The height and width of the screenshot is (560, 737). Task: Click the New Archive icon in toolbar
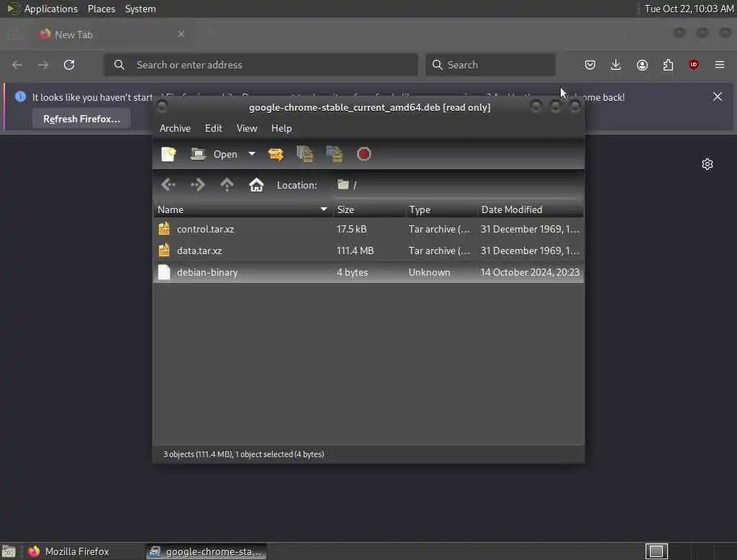pyautogui.click(x=168, y=154)
